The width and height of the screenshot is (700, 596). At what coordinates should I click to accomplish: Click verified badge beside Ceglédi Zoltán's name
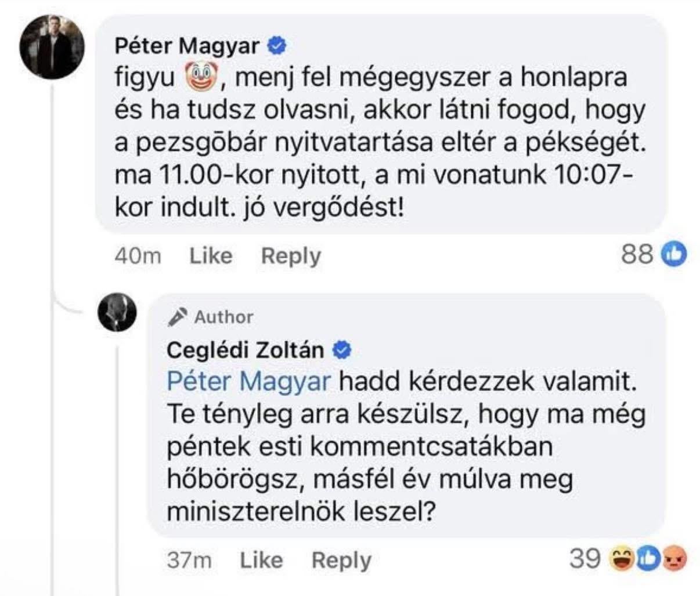click(342, 350)
